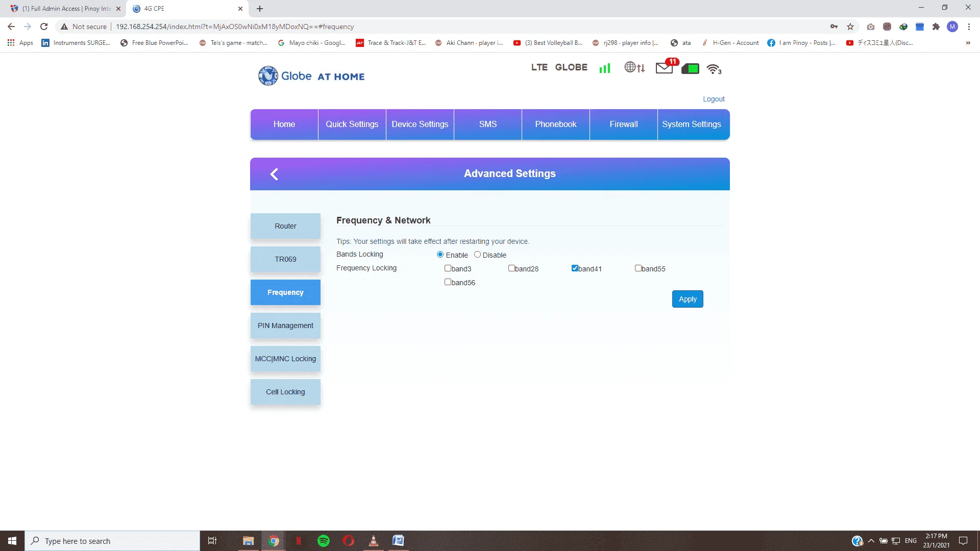Viewport: 980px width, 551px height.
Task: Switch the ENG input language indicator
Action: (x=911, y=541)
